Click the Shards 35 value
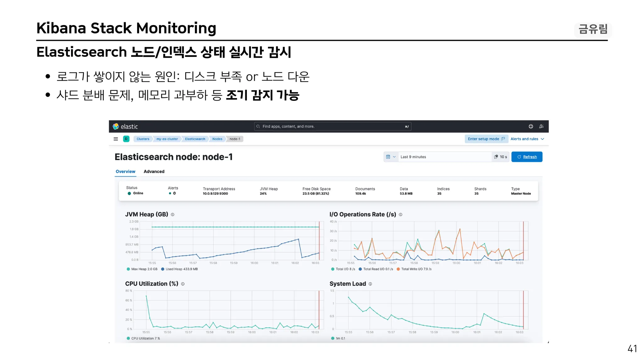Viewport: 644px width, 362px height. [x=476, y=194]
